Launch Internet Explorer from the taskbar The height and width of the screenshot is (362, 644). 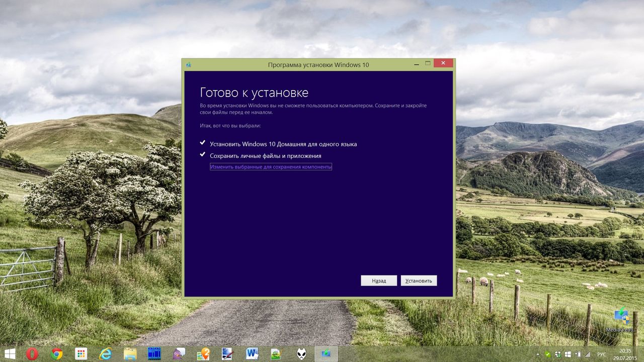click(106, 354)
